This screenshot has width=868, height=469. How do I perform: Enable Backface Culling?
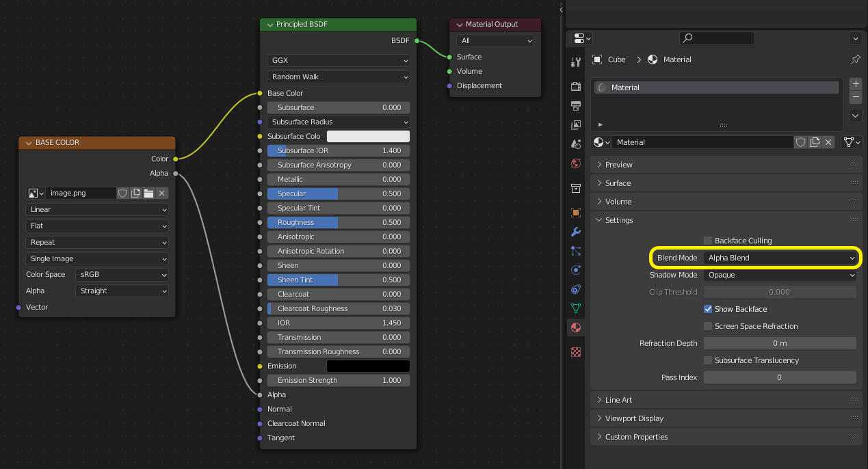point(709,240)
